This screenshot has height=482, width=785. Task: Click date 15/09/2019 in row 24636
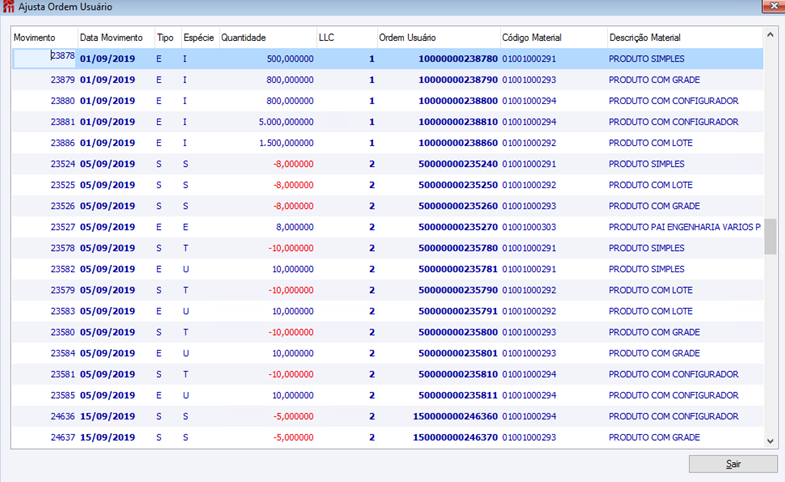[x=107, y=416]
